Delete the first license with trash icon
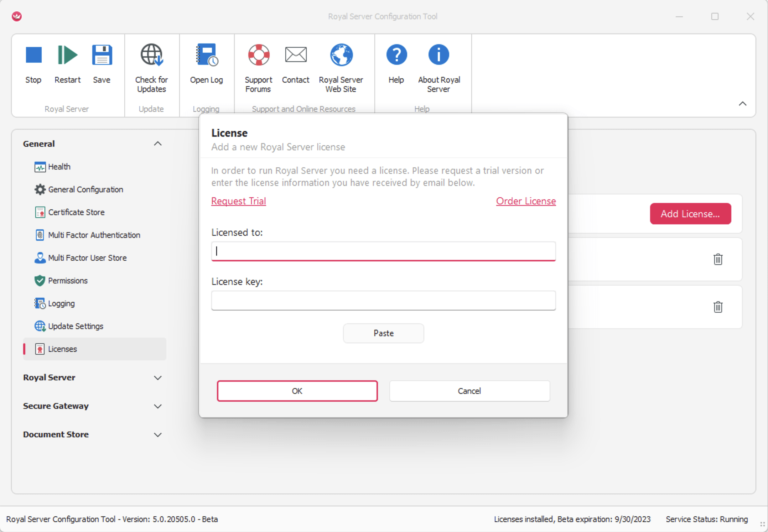768x532 pixels. tap(718, 259)
